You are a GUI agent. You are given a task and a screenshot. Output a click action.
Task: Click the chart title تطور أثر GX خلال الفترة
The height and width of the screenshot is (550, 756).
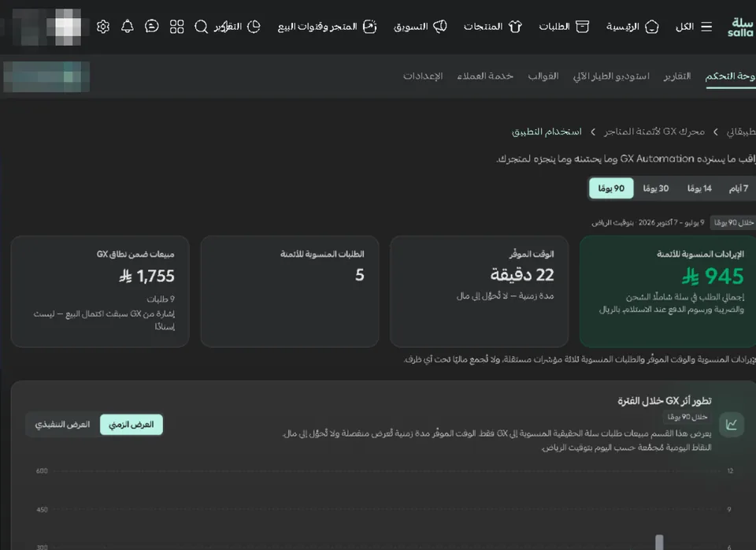[x=665, y=401]
